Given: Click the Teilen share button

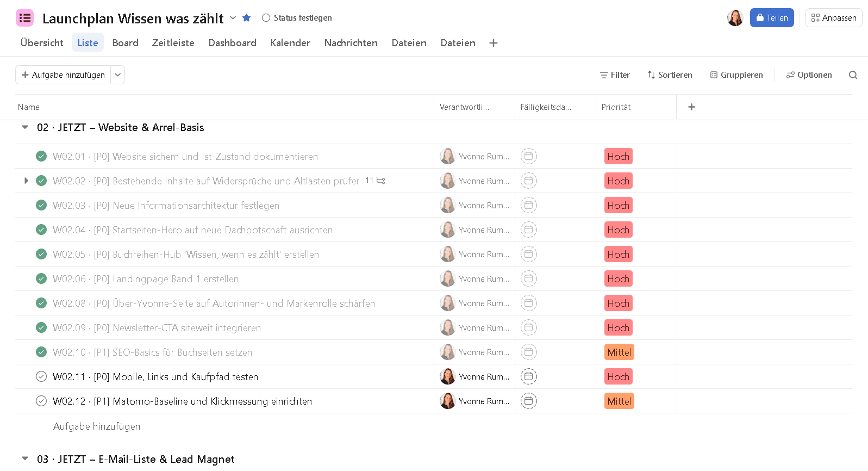Looking at the screenshot, I should (x=772, y=18).
